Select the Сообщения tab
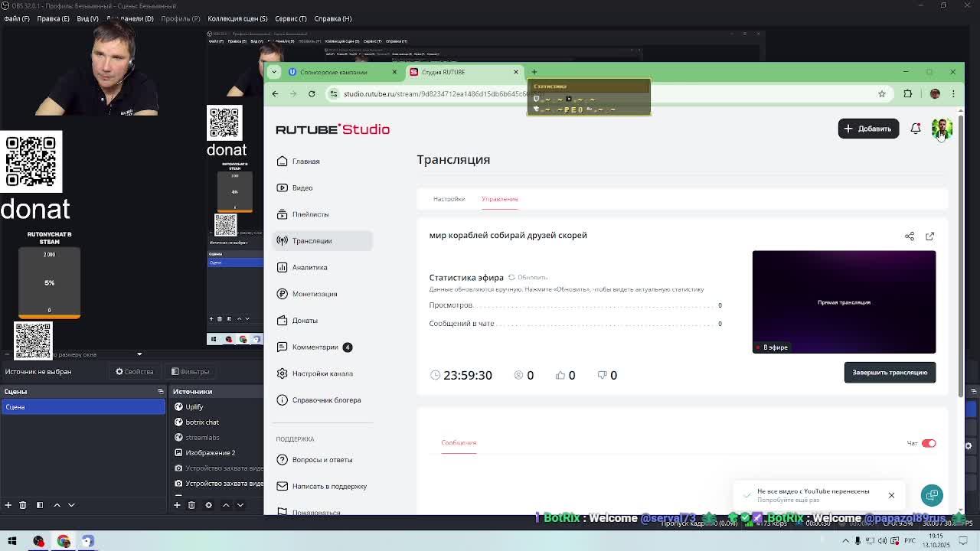980x551 pixels. [x=459, y=443]
